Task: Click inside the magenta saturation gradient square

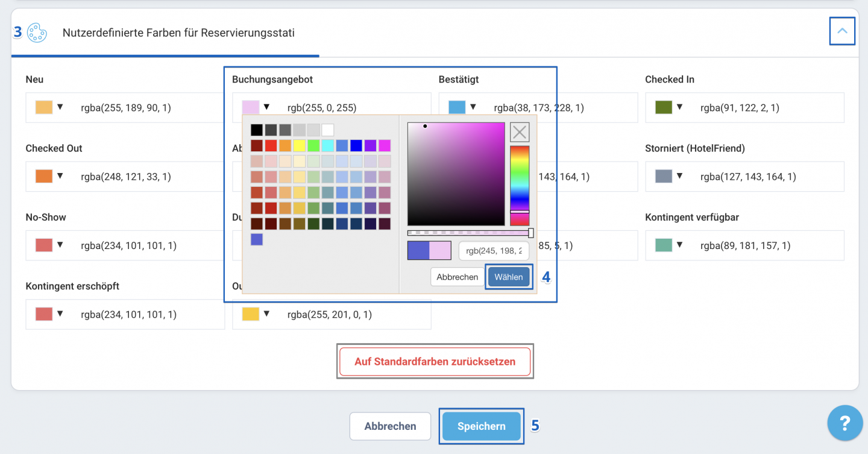Action: coord(456,174)
